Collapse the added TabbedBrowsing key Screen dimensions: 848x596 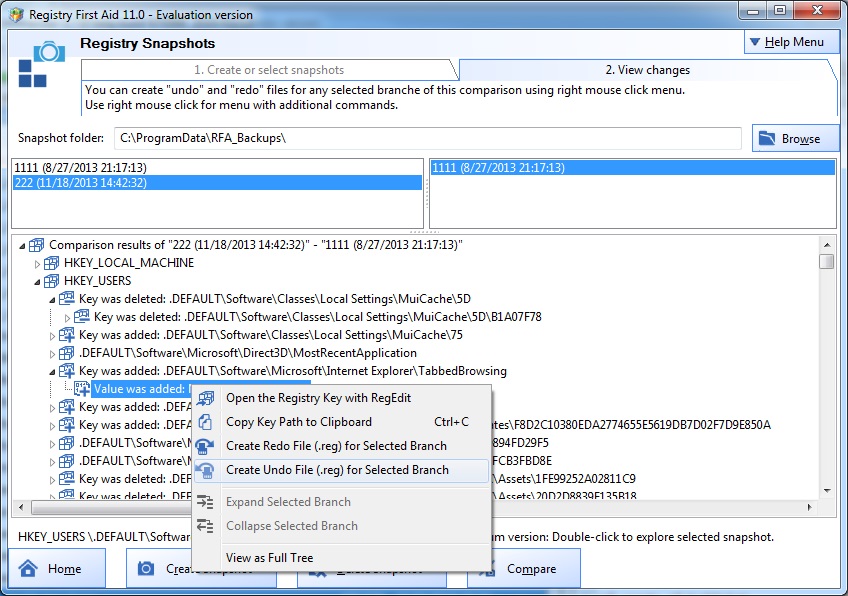point(52,372)
